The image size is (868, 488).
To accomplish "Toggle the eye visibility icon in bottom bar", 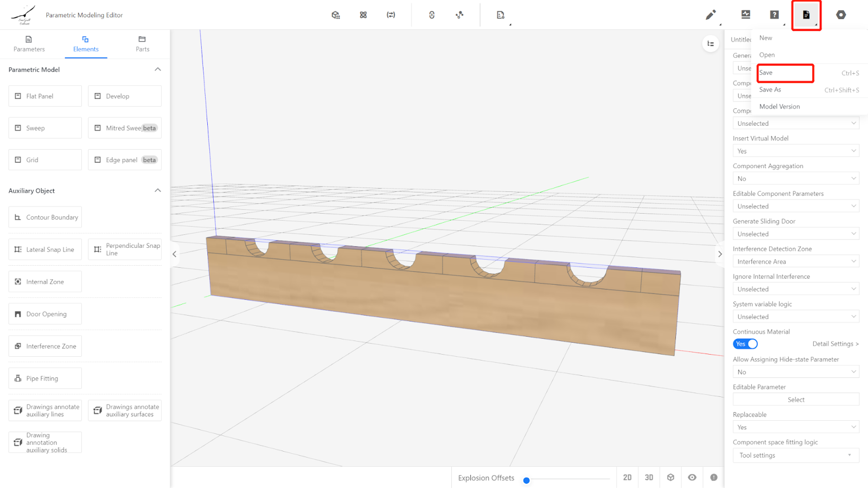I will point(692,477).
